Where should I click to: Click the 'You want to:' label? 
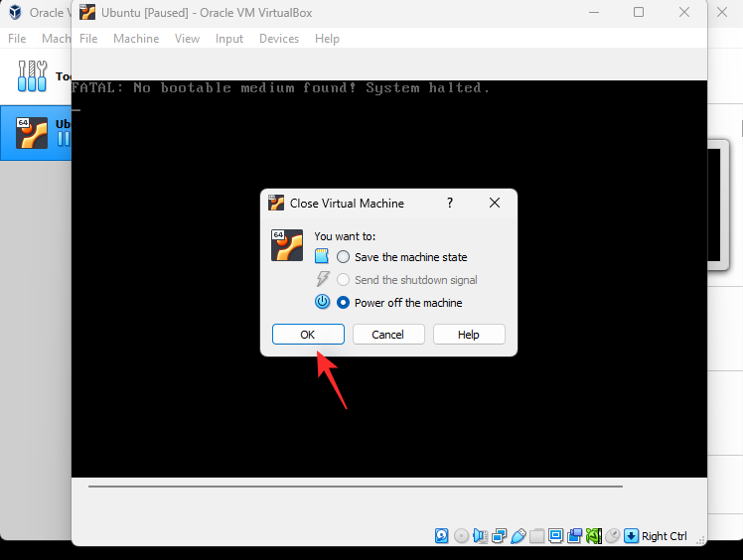point(345,236)
